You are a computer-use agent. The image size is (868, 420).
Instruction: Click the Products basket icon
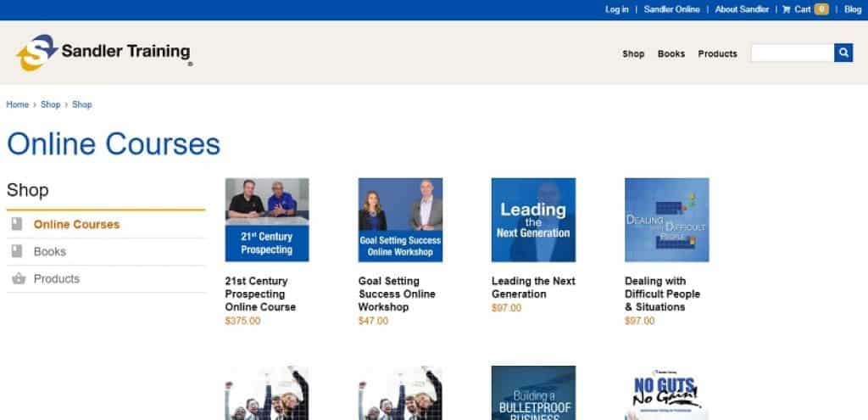(x=19, y=278)
